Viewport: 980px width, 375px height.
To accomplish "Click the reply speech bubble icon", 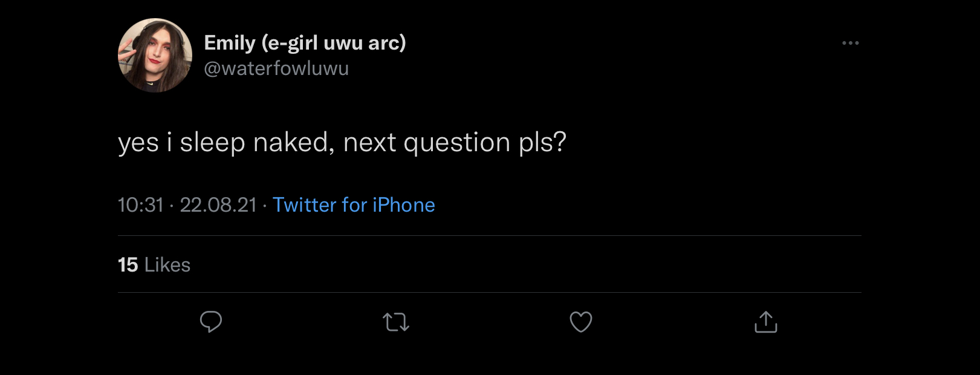I will (x=211, y=322).
